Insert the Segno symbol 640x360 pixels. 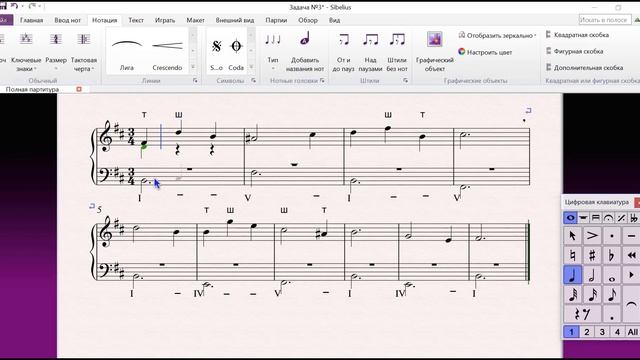tap(217, 51)
